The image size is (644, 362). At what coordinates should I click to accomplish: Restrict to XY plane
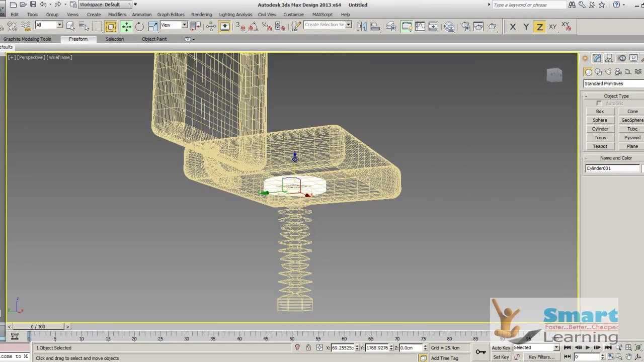[552, 27]
